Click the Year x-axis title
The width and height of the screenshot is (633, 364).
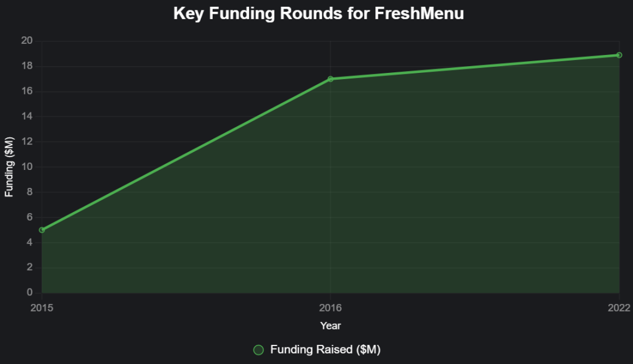(x=331, y=325)
